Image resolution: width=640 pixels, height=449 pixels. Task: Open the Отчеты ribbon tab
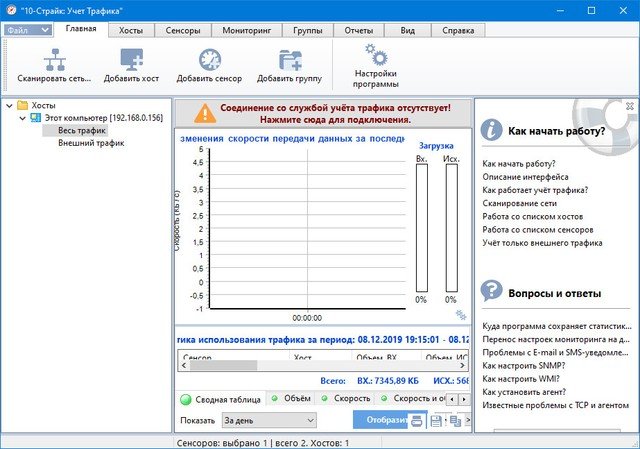pos(358,31)
